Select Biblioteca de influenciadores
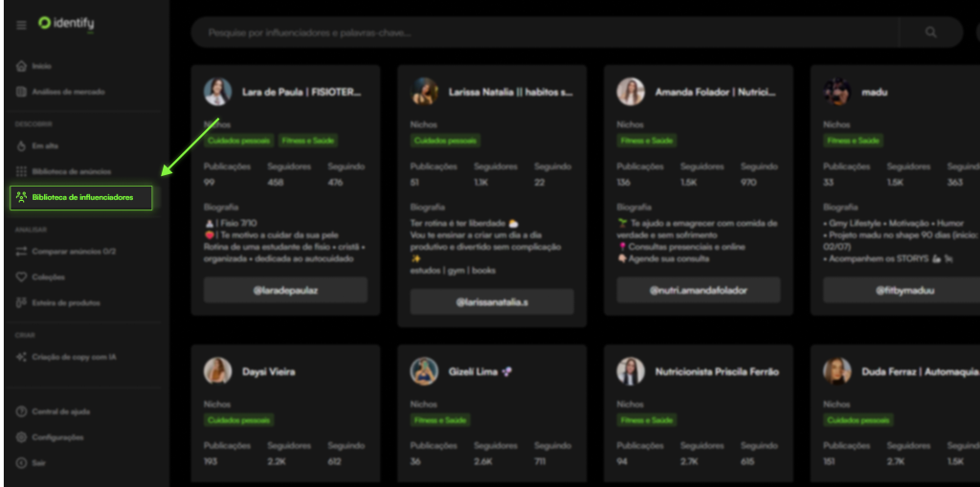This screenshot has width=980, height=487. 81,198
